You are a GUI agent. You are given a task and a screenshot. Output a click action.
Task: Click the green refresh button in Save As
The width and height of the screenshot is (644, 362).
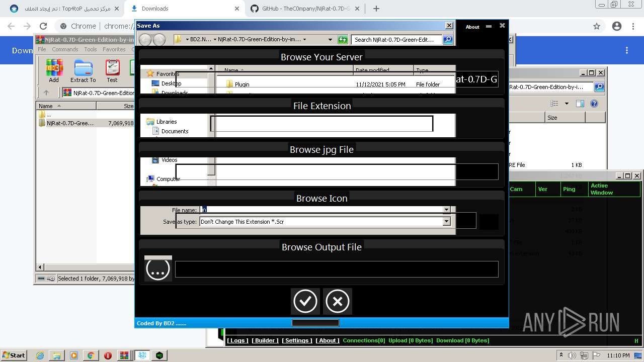[x=343, y=40]
